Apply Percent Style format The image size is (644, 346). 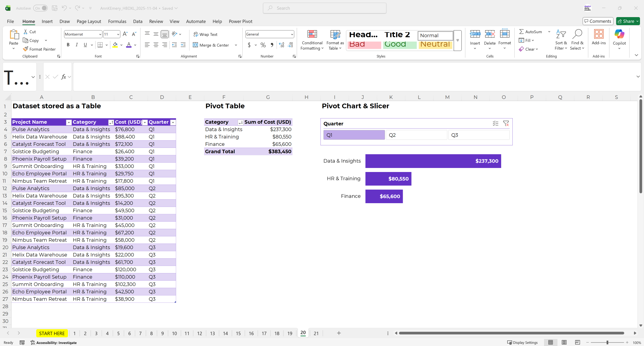pos(263,45)
